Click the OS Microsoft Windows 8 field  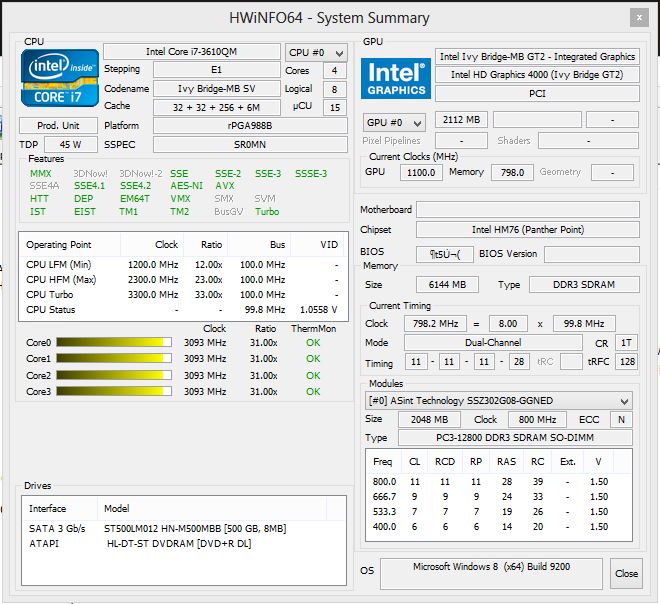click(x=491, y=574)
